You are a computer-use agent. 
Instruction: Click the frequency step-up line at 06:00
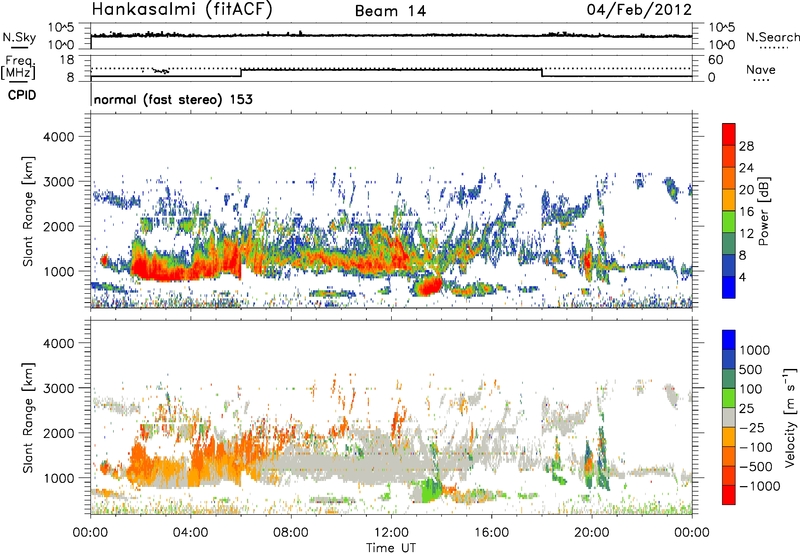(x=241, y=73)
